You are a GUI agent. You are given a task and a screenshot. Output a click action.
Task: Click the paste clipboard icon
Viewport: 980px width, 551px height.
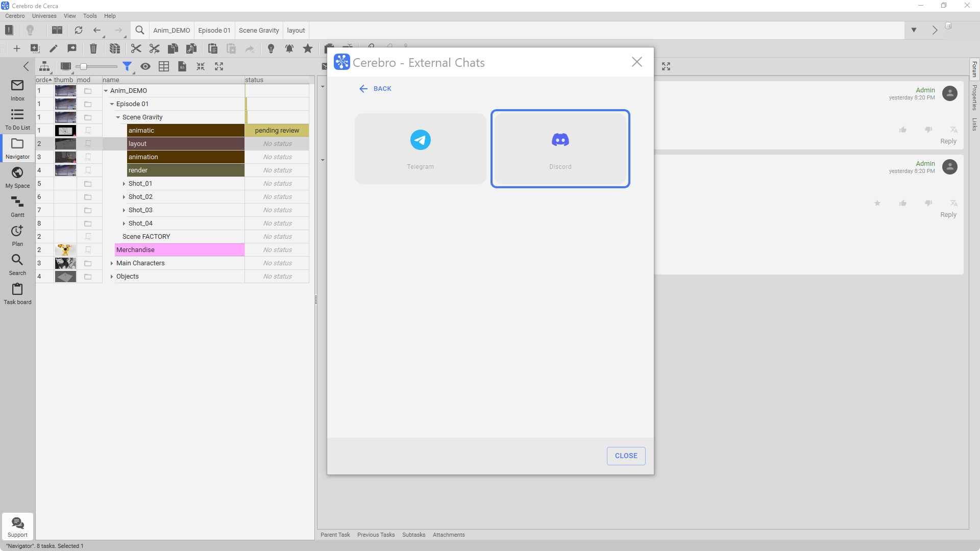point(213,48)
